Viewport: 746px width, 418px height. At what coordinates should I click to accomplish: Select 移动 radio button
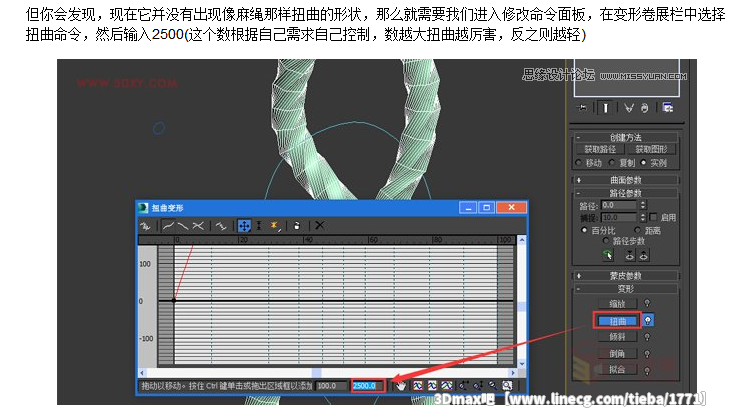(x=579, y=163)
